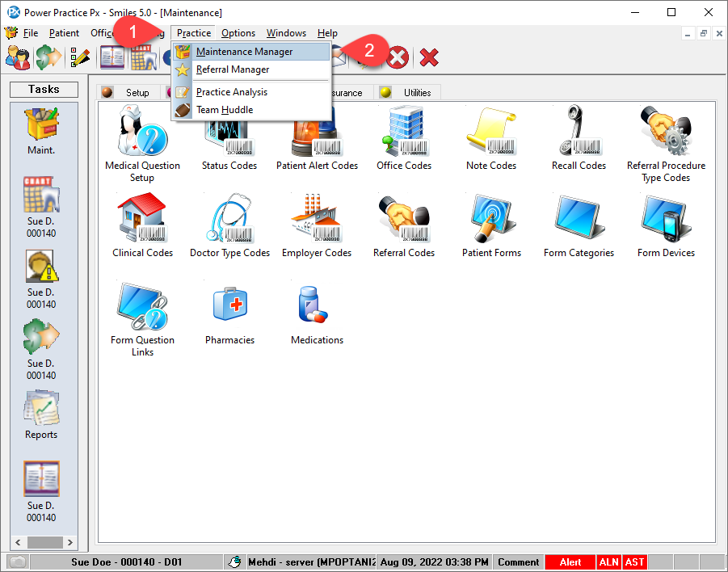Click the Comment status bar button

[x=518, y=562]
